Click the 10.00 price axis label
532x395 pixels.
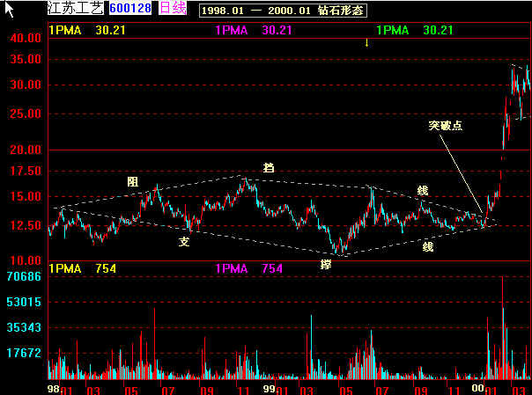[x=26, y=260]
